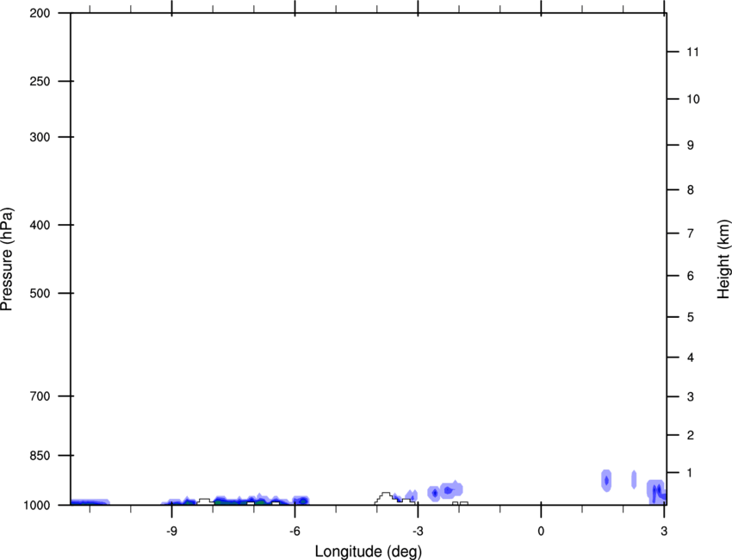
Task: Click the 200 pressure tick label
Action: 40,13
